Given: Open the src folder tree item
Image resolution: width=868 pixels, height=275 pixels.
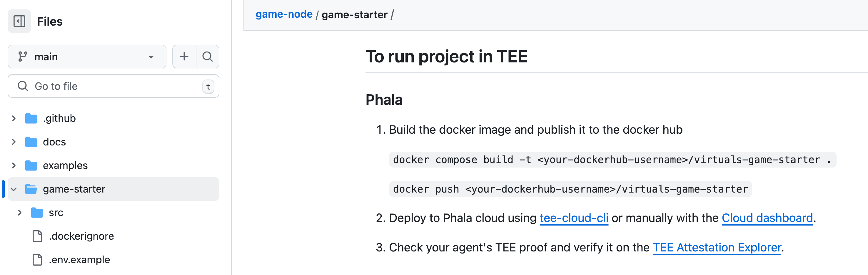Looking at the screenshot, I should point(56,213).
